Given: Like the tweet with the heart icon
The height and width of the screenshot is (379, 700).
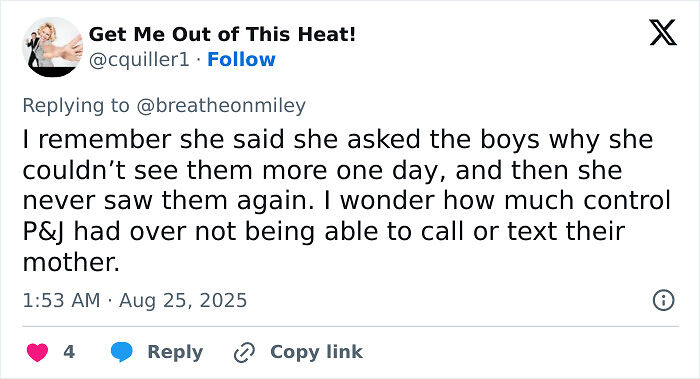Looking at the screenshot, I should tap(38, 352).
